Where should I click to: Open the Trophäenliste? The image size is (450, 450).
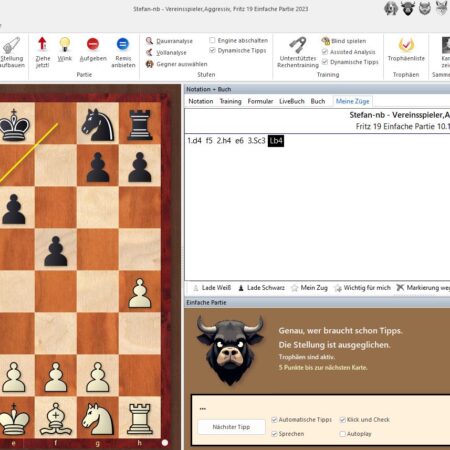406,49
